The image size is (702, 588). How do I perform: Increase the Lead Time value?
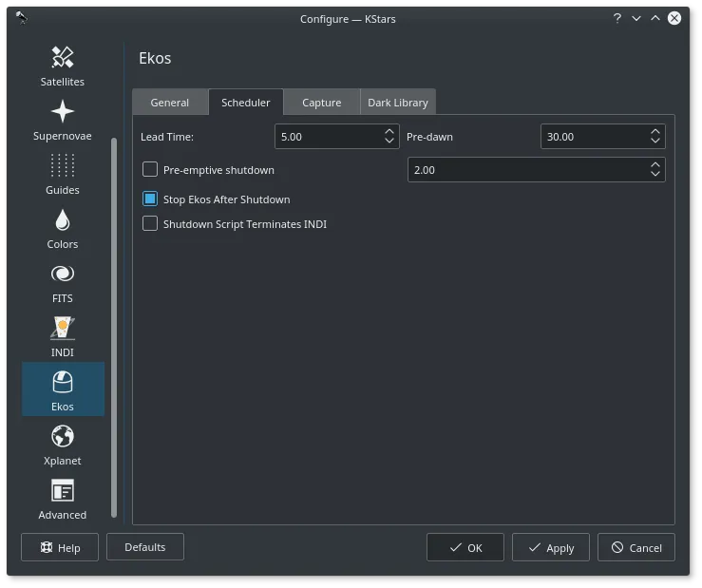coord(389,132)
